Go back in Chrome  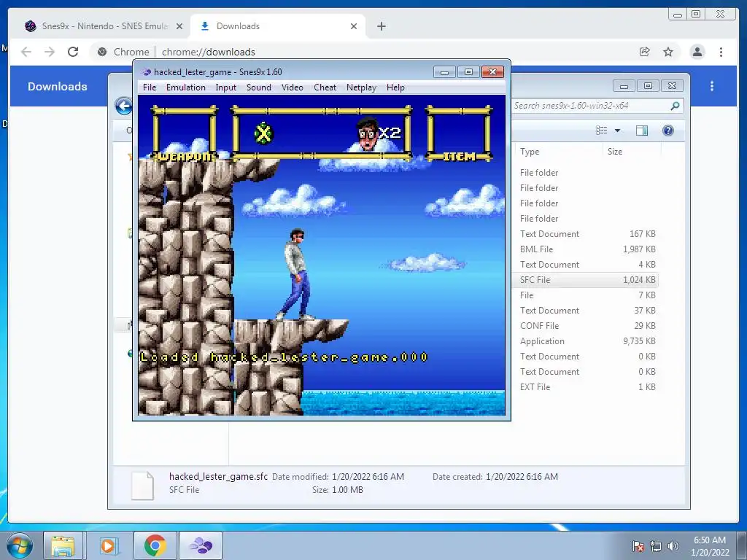point(26,52)
